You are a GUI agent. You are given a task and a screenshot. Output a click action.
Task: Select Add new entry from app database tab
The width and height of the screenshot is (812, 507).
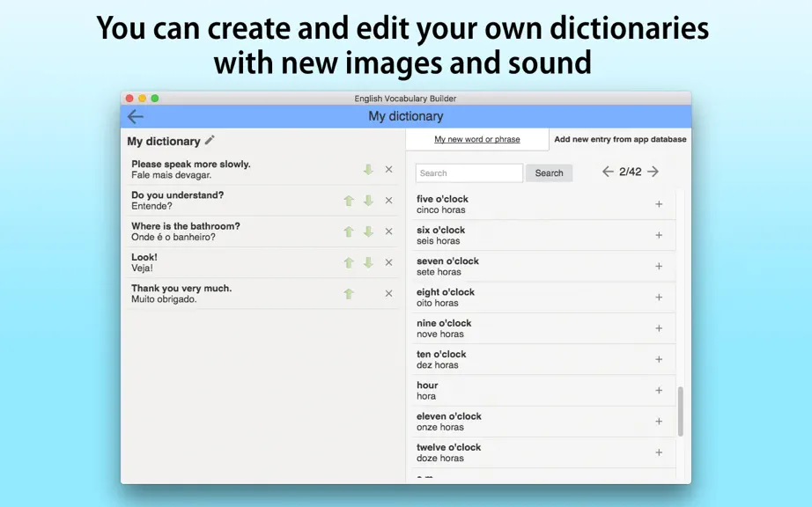pos(620,139)
